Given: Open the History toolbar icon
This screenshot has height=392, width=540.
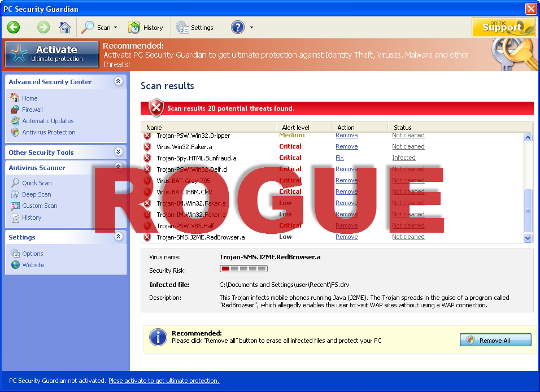Looking at the screenshot, I should (134, 27).
